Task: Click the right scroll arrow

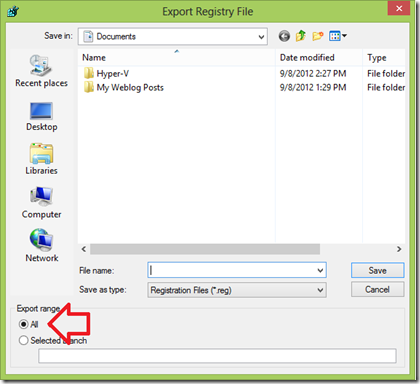Action: (x=399, y=249)
